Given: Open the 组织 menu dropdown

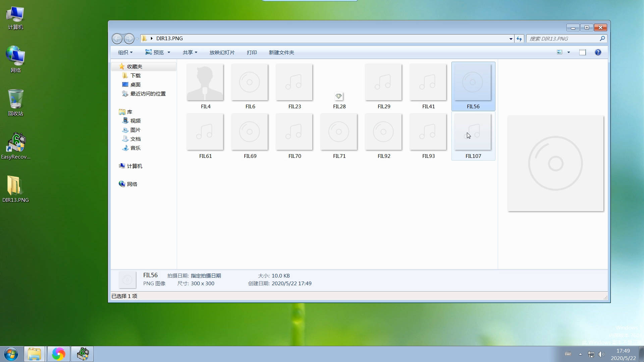Looking at the screenshot, I should 125,52.
